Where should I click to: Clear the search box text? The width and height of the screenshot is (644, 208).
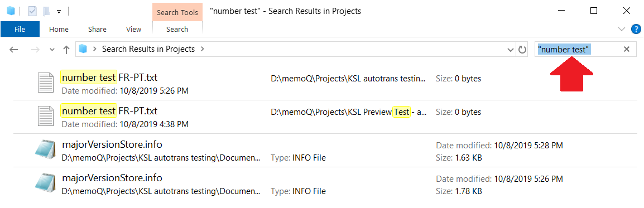click(627, 49)
